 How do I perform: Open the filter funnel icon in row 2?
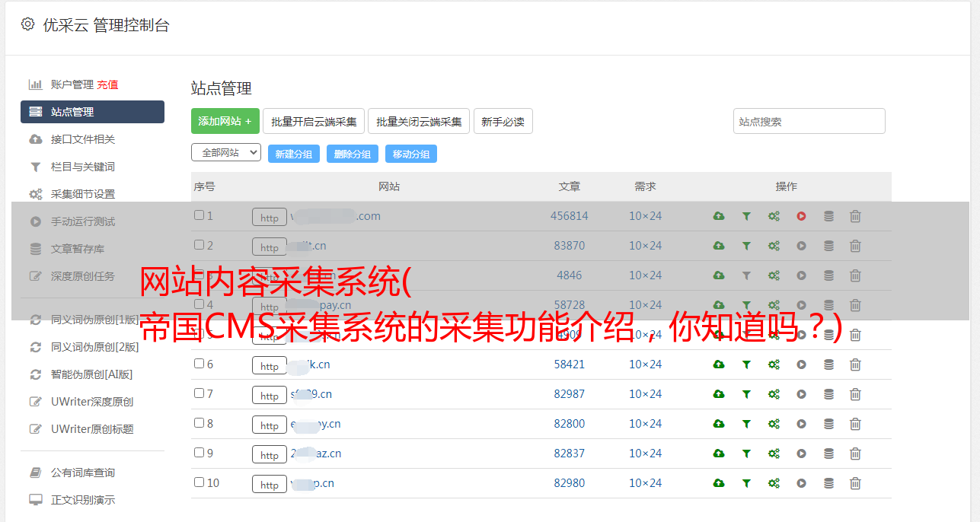pyautogui.click(x=746, y=246)
